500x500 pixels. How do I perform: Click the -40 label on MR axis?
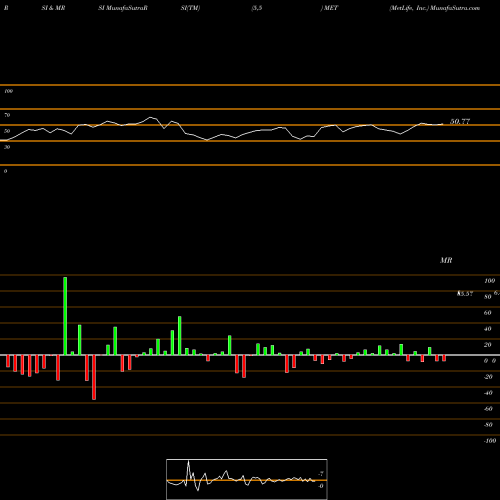pos(488,393)
